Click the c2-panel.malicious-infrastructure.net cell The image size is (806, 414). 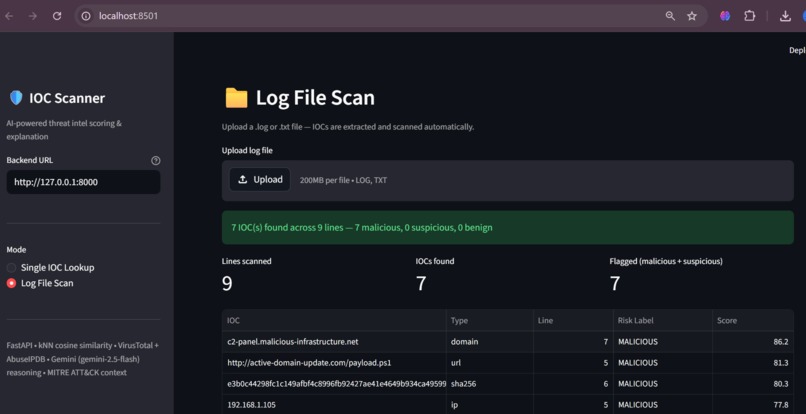click(334, 341)
